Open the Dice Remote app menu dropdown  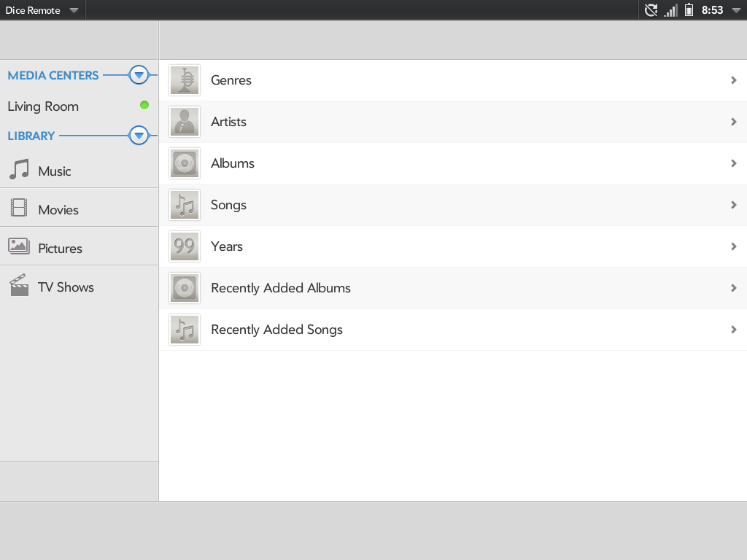click(74, 10)
